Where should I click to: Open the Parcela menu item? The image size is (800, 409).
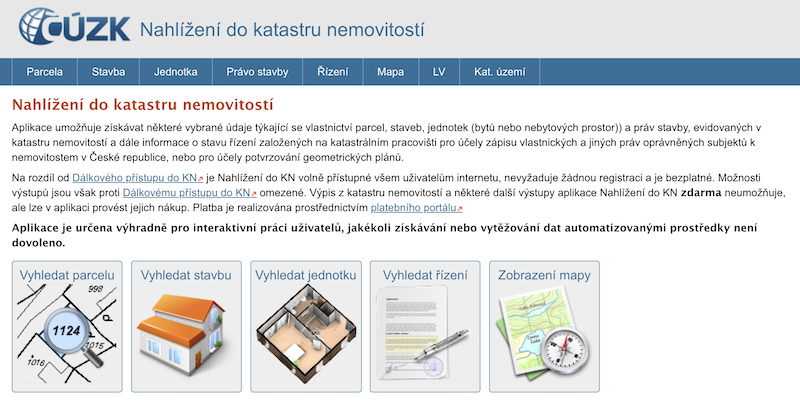[44, 72]
